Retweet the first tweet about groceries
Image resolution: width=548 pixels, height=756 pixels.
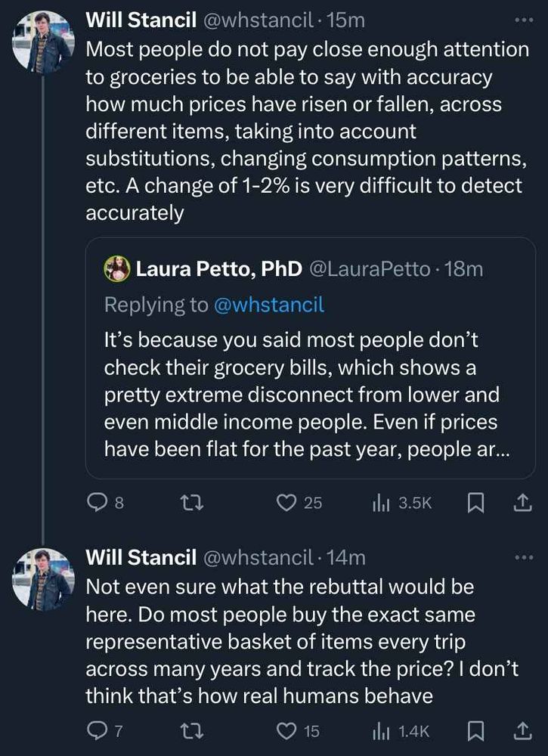[x=191, y=503]
